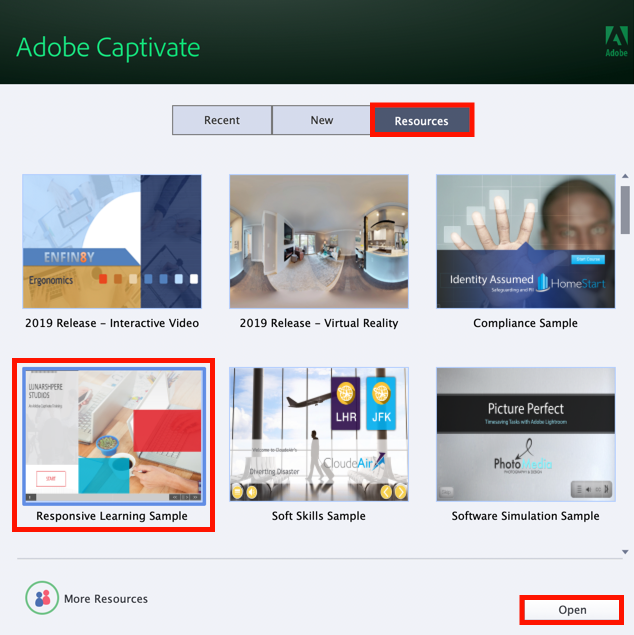Click the '2019 Release – Interactive Video' label
Image resolution: width=634 pixels, height=635 pixels.
click(112, 323)
